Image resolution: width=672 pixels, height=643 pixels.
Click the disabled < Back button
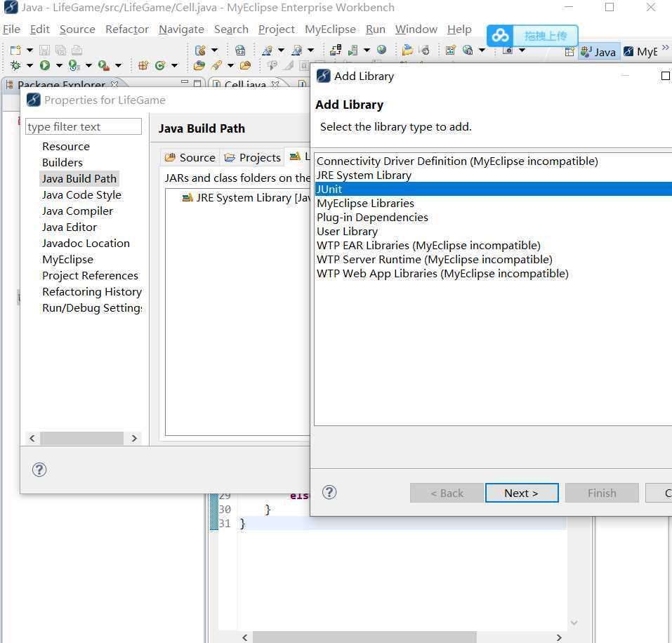[x=447, y=493]
